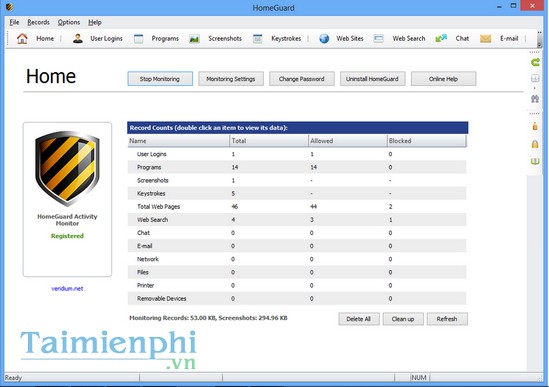Click the Total Web Pages count 46
The width and height of the screenshot is (549, 387).
tap(235, 207)
